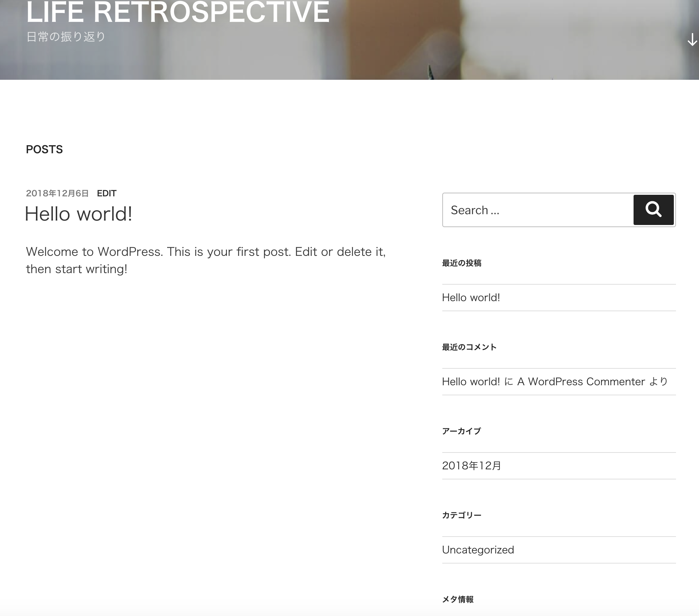
Task: Open the LIFE RETROSPECTIVE site title link
Action: tap(178, 13)
